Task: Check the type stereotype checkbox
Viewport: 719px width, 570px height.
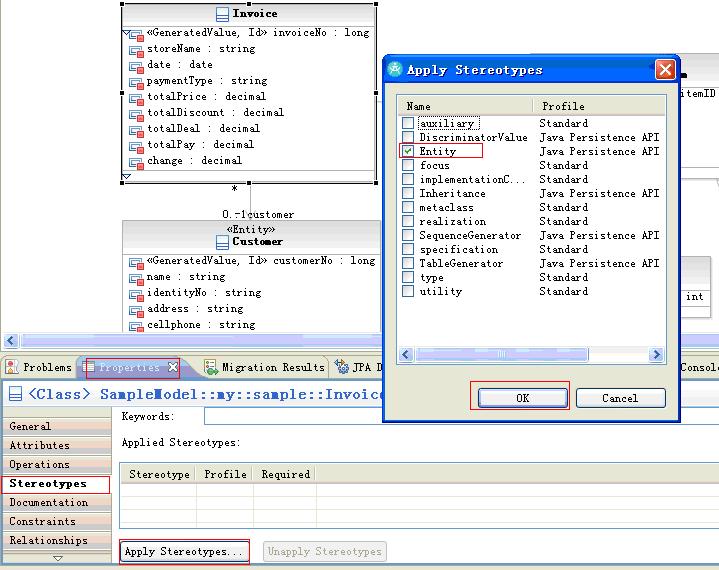Action: pos(408,277)
